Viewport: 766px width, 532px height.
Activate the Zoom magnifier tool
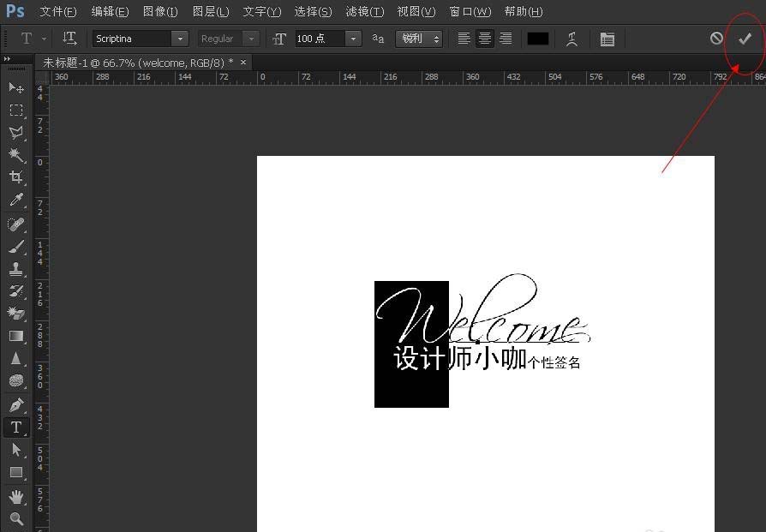click(x=16, y=519)
